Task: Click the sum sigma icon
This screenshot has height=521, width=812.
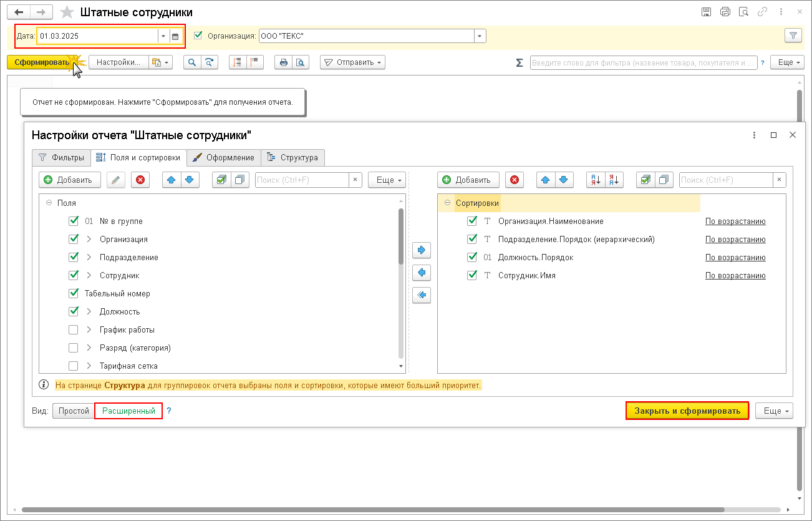Action: (x=520, y=62)
